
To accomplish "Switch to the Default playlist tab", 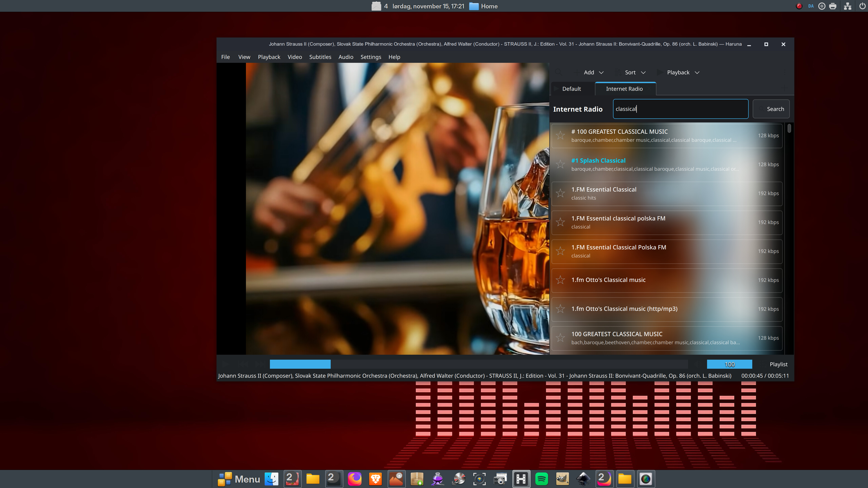I will [x=571, y=89].
